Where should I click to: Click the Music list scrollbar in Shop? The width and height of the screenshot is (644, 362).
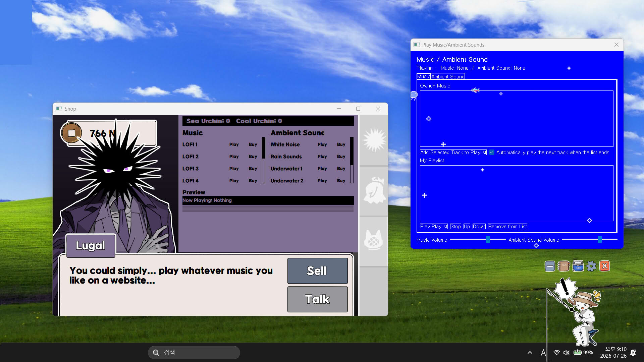pyautogui.click(x=264, y=160)
